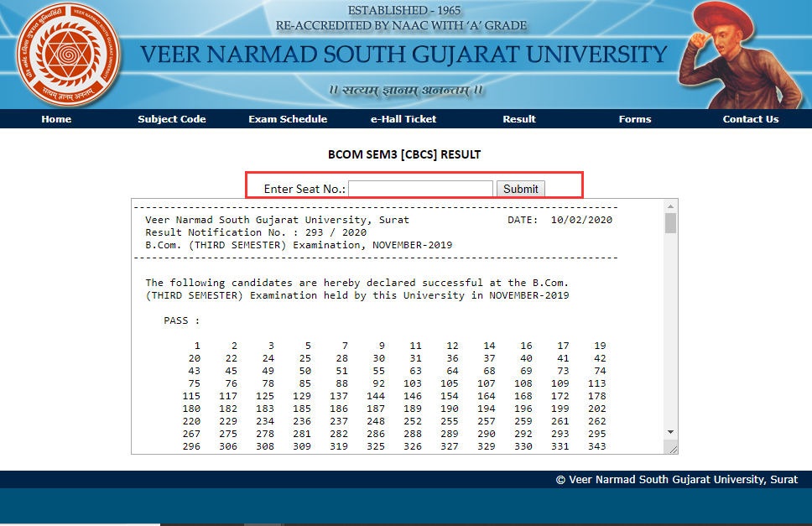Image resolution: width=812 pixels, height=526 pixels.
Task: Open the Forms section
Action: [634, 118]
